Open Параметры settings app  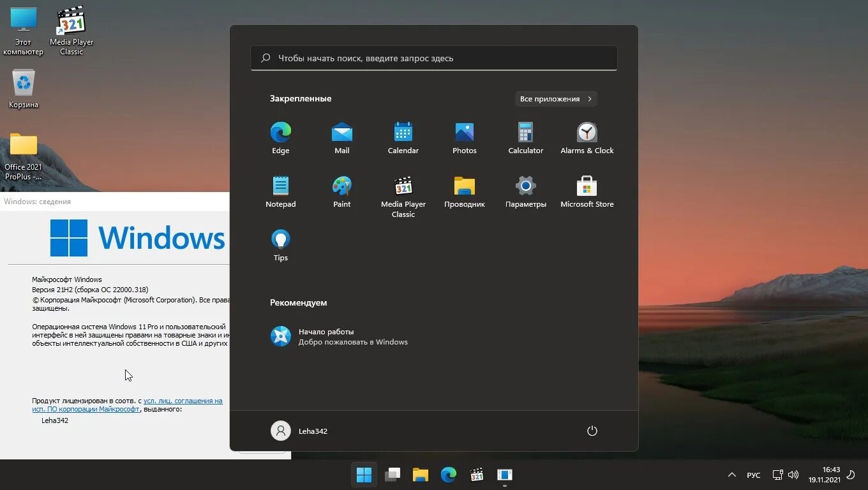(526, 192)
